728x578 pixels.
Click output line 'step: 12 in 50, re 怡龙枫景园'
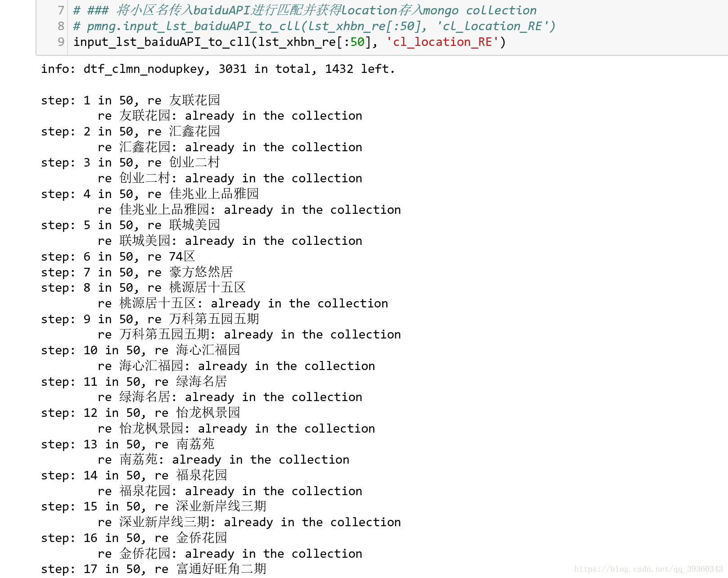[x=141, y=413]
